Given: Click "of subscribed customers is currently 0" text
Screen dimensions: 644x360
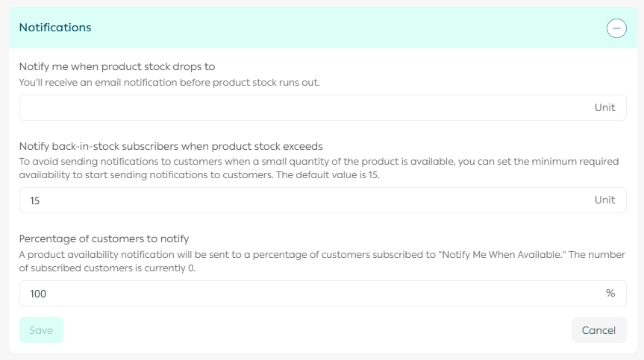Looking at the screenshot, I should (x=107, y=268).
